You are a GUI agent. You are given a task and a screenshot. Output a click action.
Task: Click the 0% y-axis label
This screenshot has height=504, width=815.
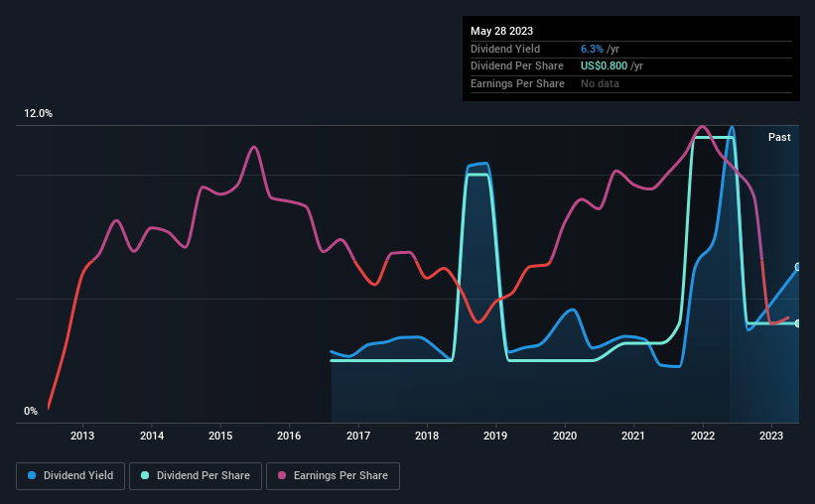coord(31,411)
